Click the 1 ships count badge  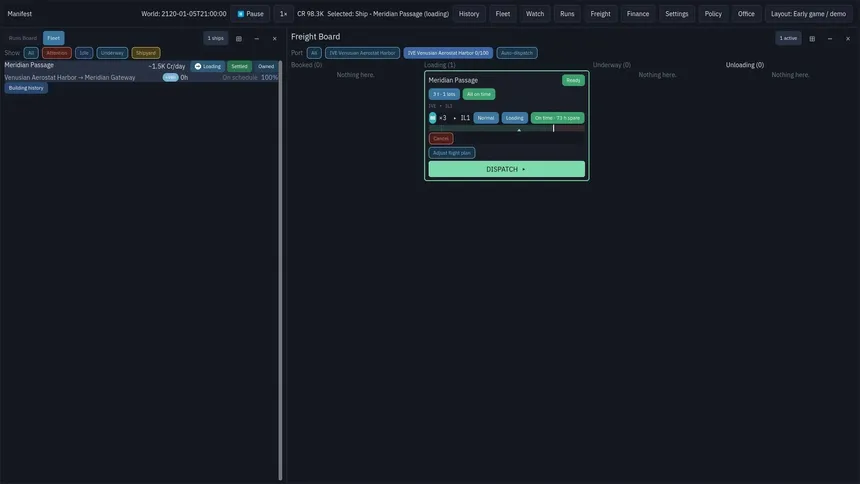point(216,38)
